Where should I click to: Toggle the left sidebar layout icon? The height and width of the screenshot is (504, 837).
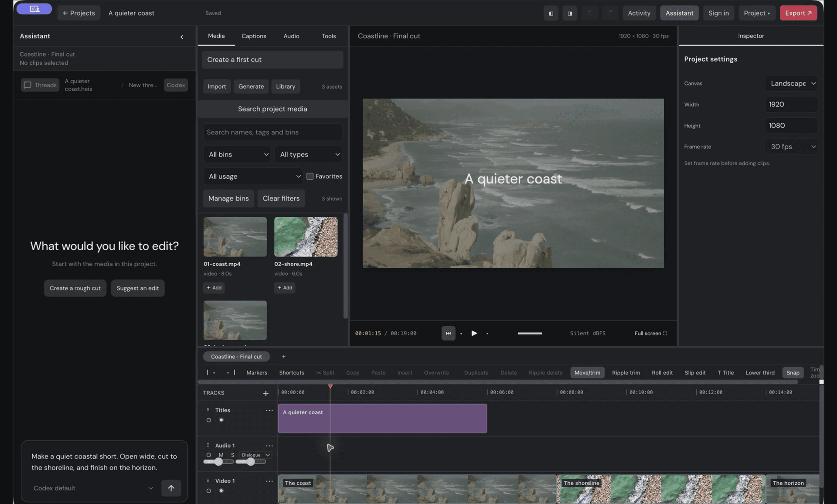tap(551, 13)
